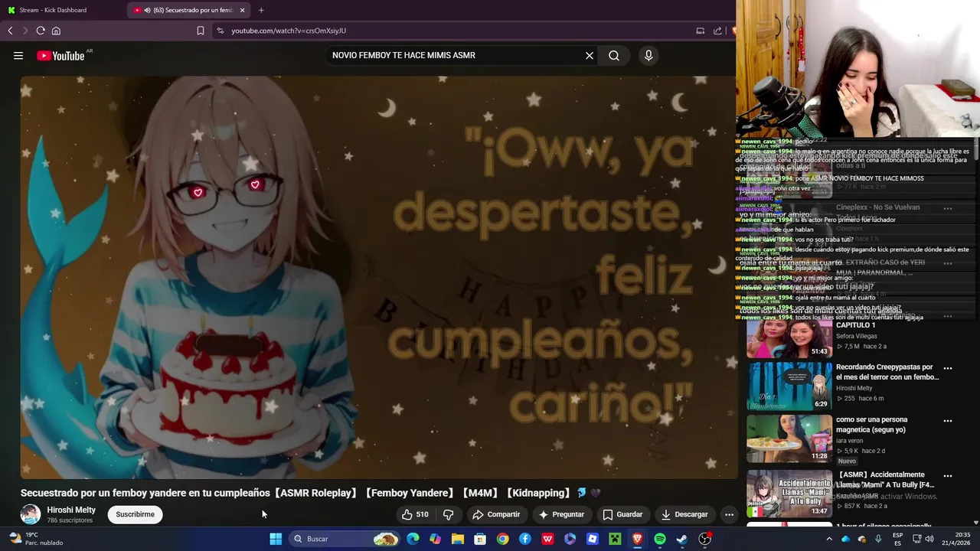Viewport: 980px width, 551px height.
Task: Open Microsoft Edge from taskbar
Action: 413,539
